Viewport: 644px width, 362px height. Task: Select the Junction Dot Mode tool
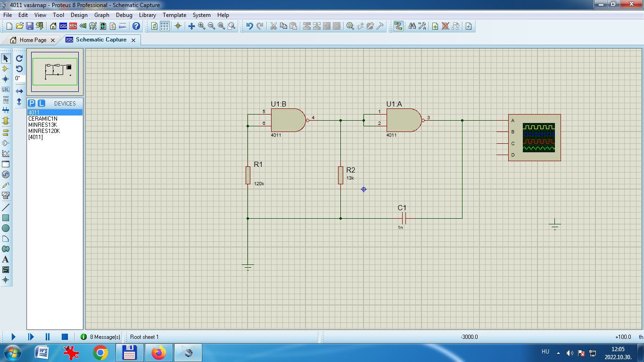(x=6, y=79)
